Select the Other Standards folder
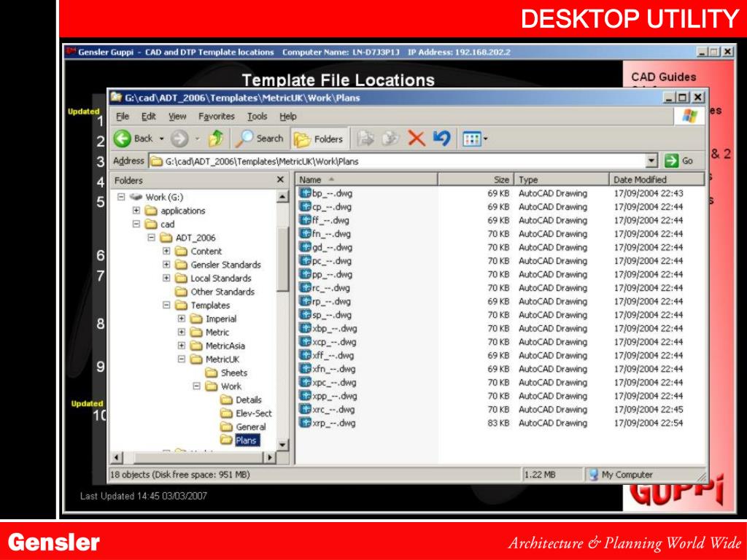This screenshot has width=747, height=560. pos(222,292)
